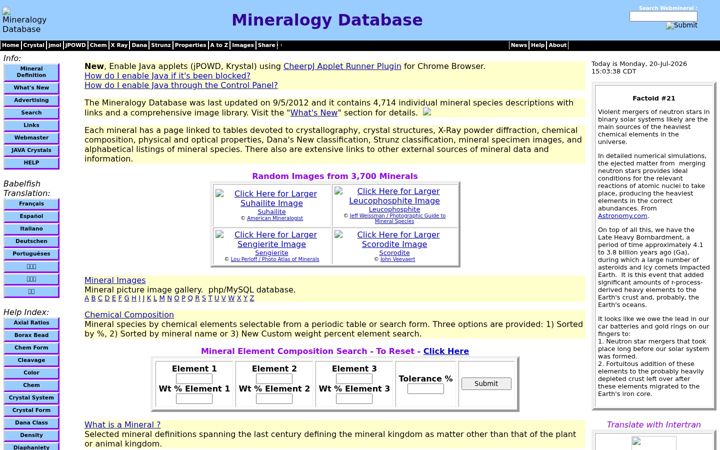
Task: Open the American Mineralogist credit link
Action: coord(275,219)
